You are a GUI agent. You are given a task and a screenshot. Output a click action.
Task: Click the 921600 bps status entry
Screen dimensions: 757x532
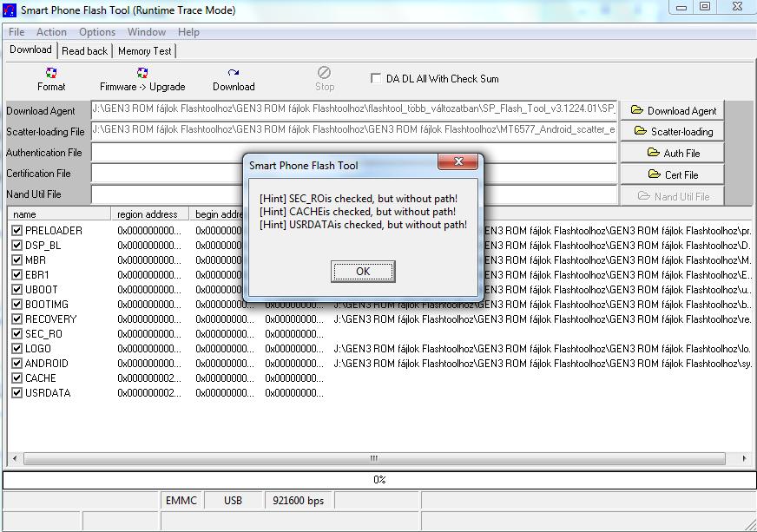(x=299, y=501)
